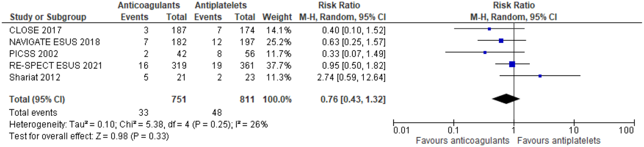The image size is (644, 147).
Task: Click the black diamond pooled effect marker
Action: point(506,99)
